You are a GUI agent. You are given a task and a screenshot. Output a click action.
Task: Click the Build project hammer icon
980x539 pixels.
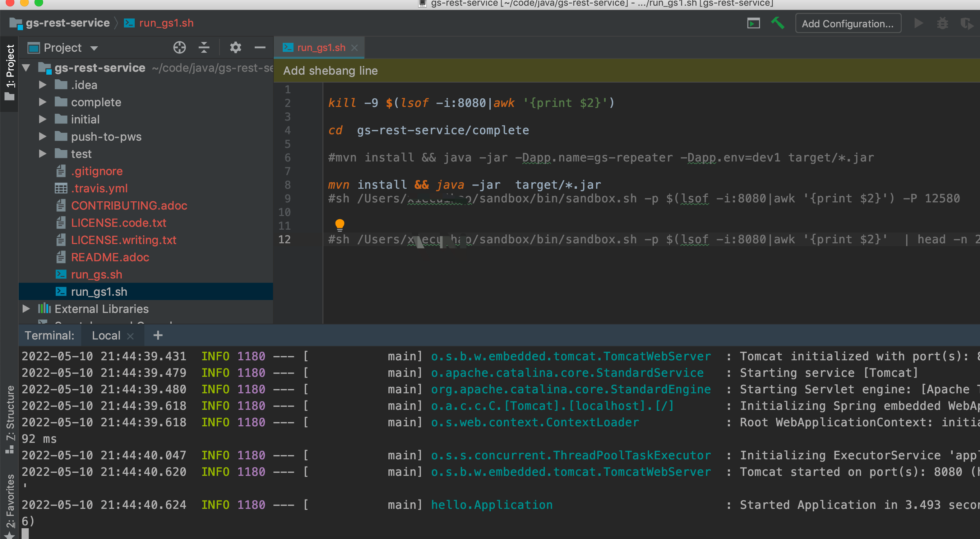pos(777,24)
